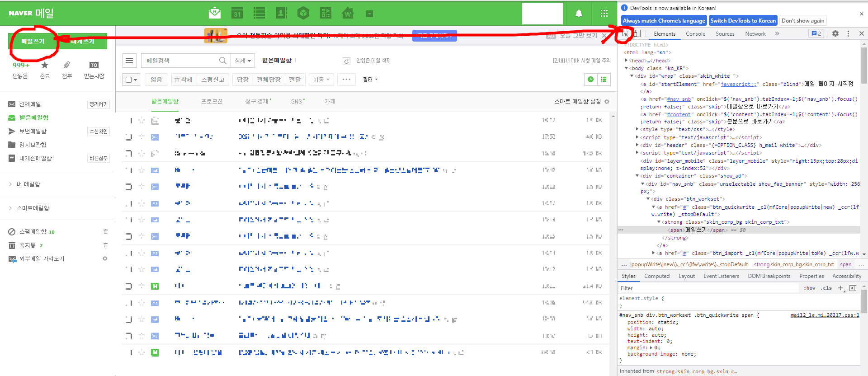Empty the 스팸메일함 with its trash icon
The height and width of the screenshot is (376, 868).
tap(105, 231)
